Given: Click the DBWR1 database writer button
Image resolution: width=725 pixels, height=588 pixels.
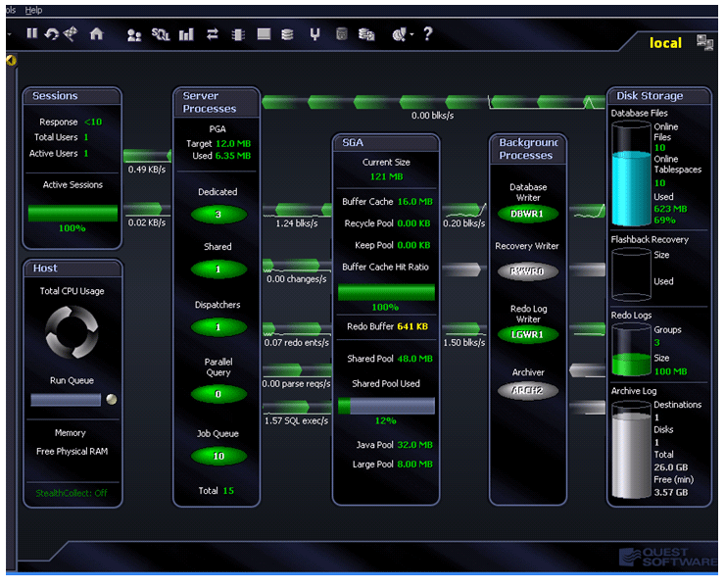Looking at the screenshot, I should point(528,213).
